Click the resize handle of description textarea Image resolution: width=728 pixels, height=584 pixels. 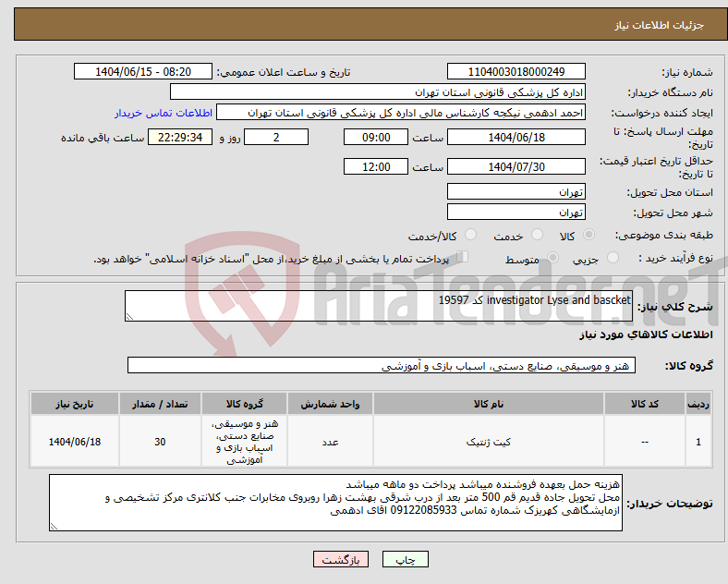129,317
